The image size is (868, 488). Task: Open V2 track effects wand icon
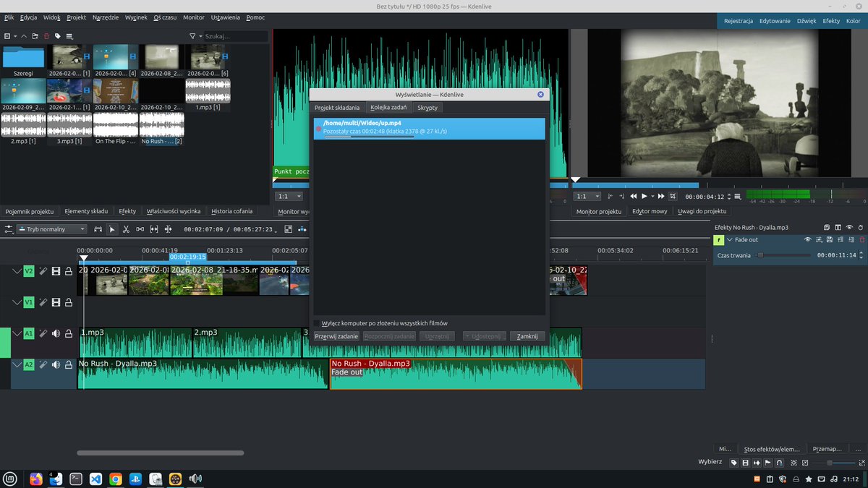pyautogui.click(x=43, y=271)
